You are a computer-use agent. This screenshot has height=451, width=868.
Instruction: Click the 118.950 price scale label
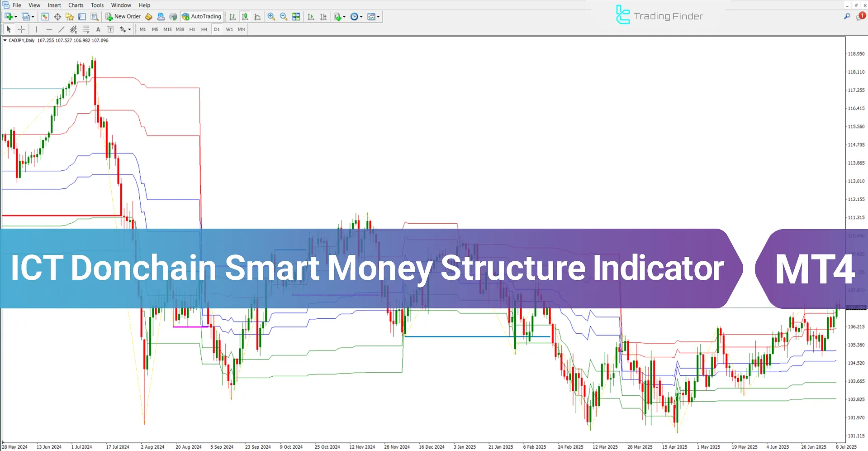point(856,54)
